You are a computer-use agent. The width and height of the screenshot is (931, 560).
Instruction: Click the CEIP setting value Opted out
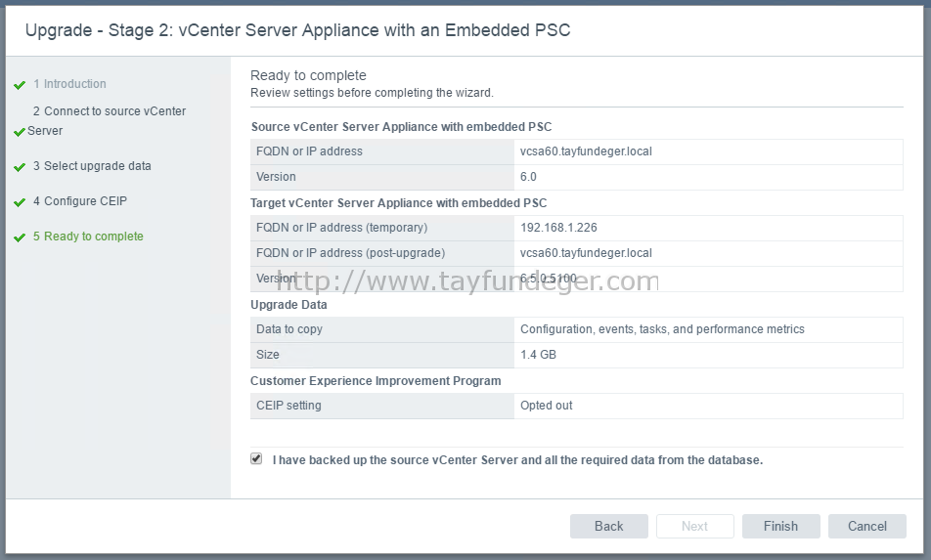547,406
